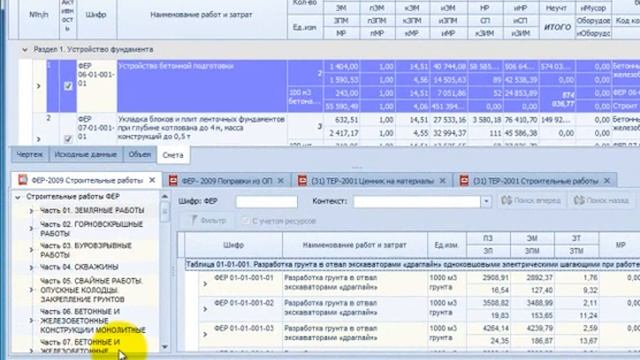Click the icon on ФЕР-2009 Поправки из ОП tab
This screenshot has width=640, height=360.
click(173, 180)
